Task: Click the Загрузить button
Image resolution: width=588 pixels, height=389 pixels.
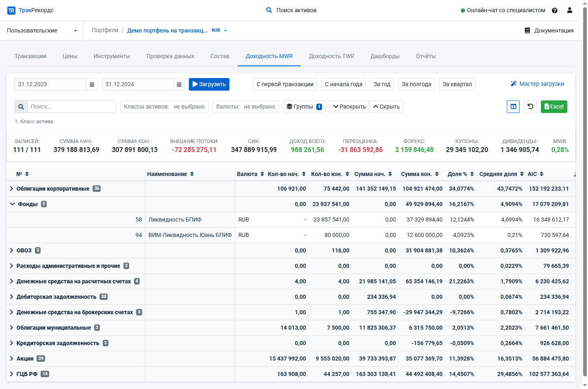Action: 209,84
